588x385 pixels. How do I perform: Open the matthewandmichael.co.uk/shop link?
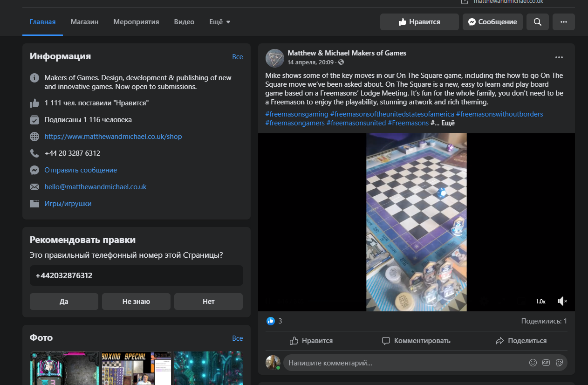(x=113, y=137)
